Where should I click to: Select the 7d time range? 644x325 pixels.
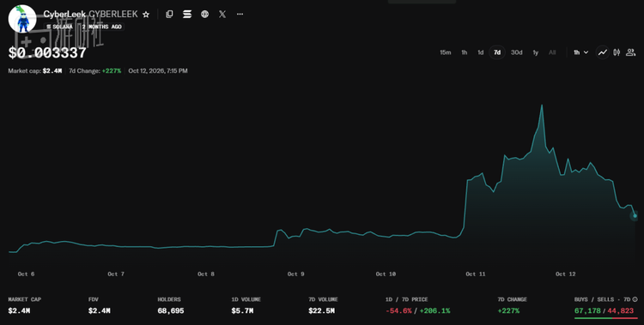(x=497, y=52)
